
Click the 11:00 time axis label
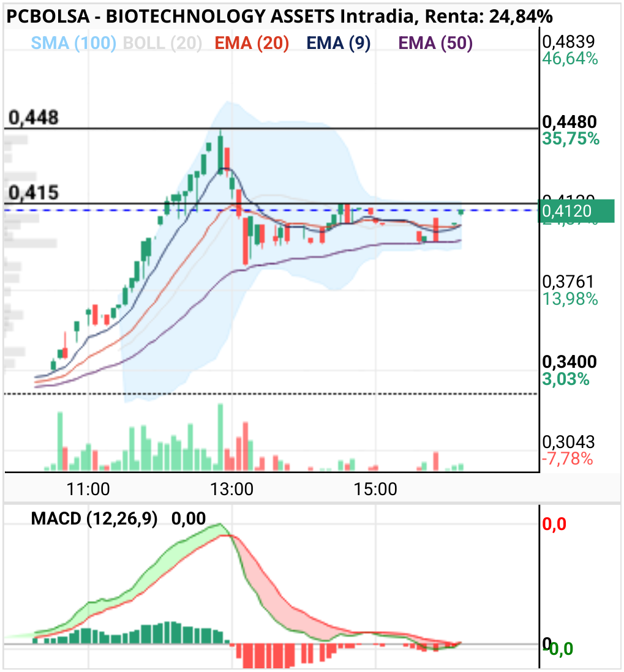(88, 489)
